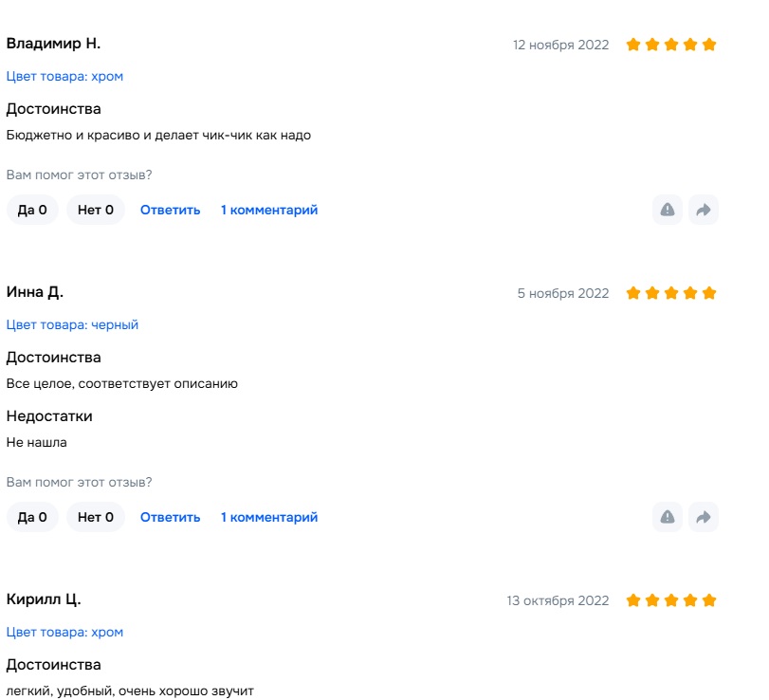Screen dimensions: 769x700
Task: Open "Цвет товара: черный" link under Инна Д.
Action: tap(72, 324)
